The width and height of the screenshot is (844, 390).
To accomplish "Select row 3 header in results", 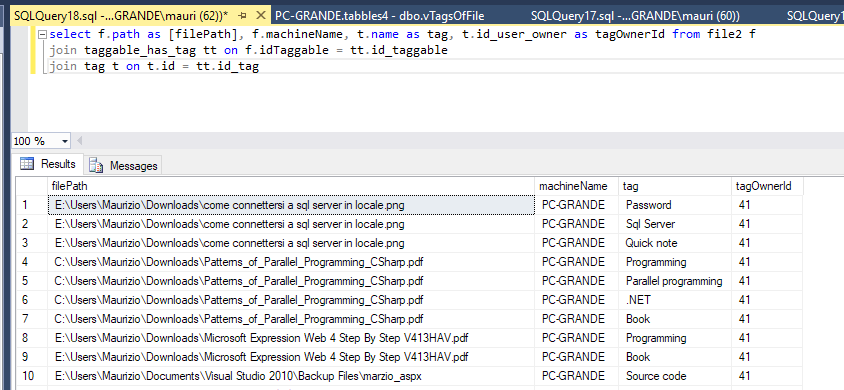I will click(31, 243).
